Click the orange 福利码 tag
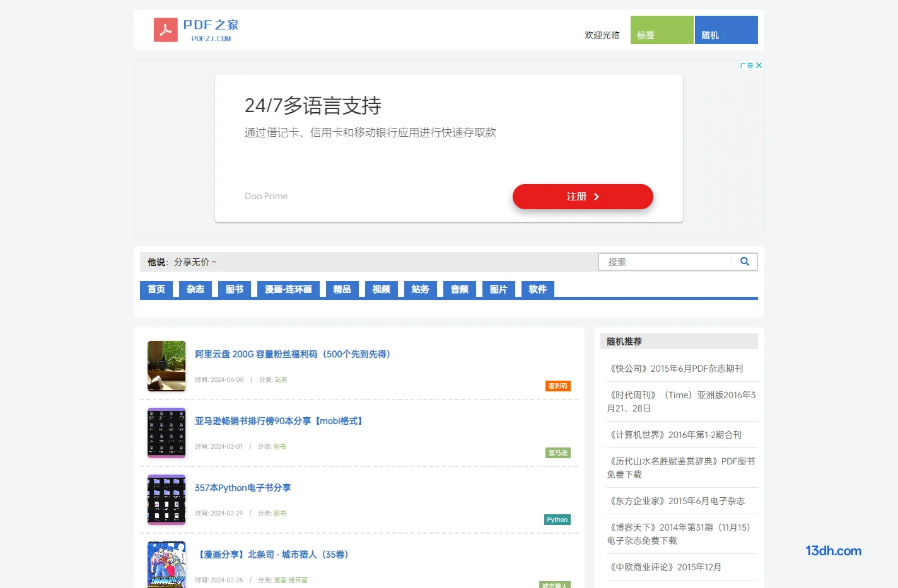This screenshot has height=588, width=898. pos(558,386)
